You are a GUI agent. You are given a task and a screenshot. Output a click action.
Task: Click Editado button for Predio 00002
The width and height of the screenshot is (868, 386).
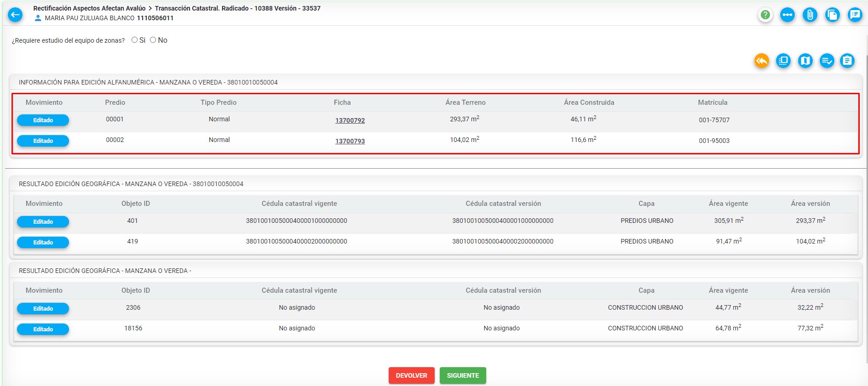[43, 141]
